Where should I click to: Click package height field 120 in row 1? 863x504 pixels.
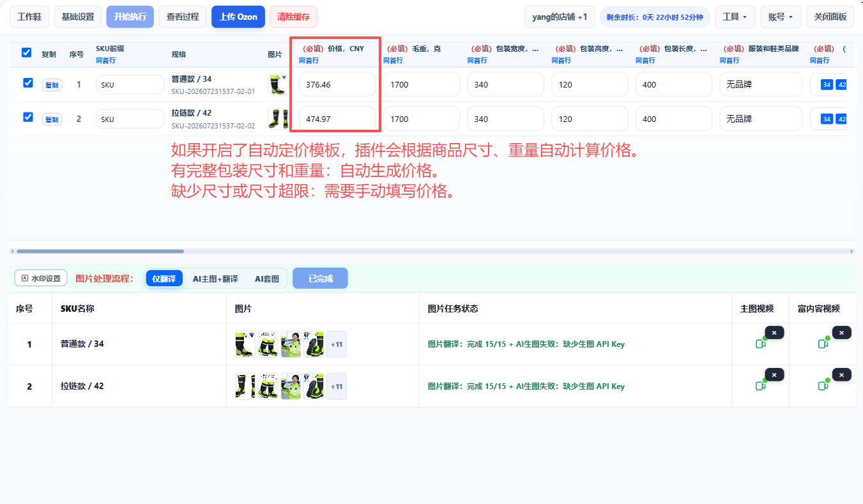point(590,84)
